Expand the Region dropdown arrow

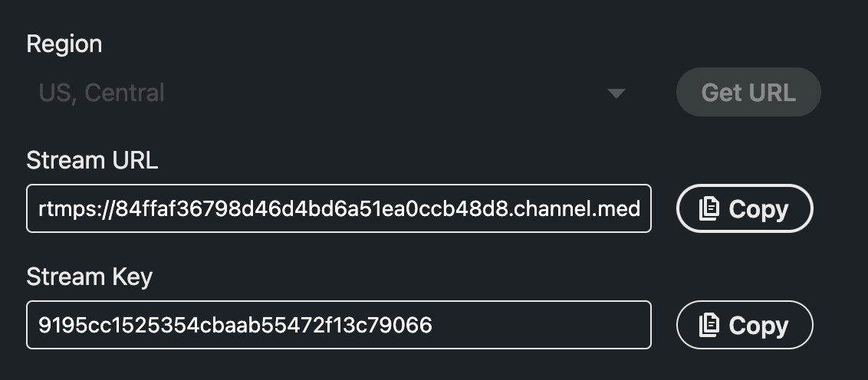[x=616, y=93]
